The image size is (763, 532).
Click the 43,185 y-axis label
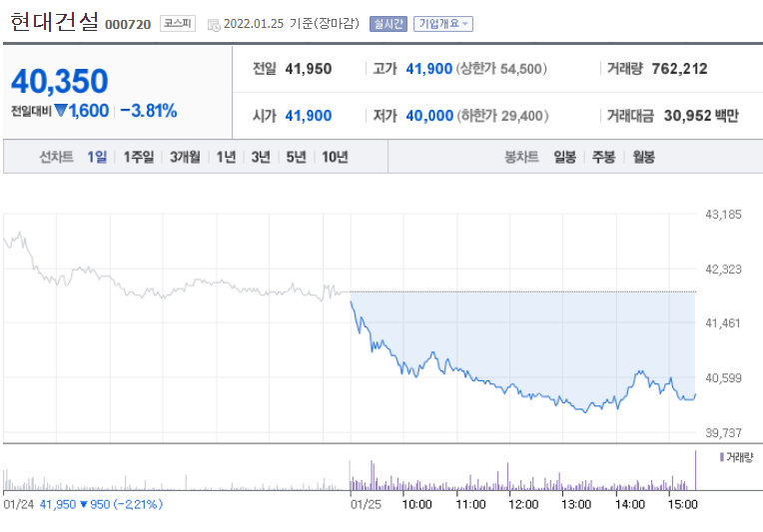pos(723,215)
